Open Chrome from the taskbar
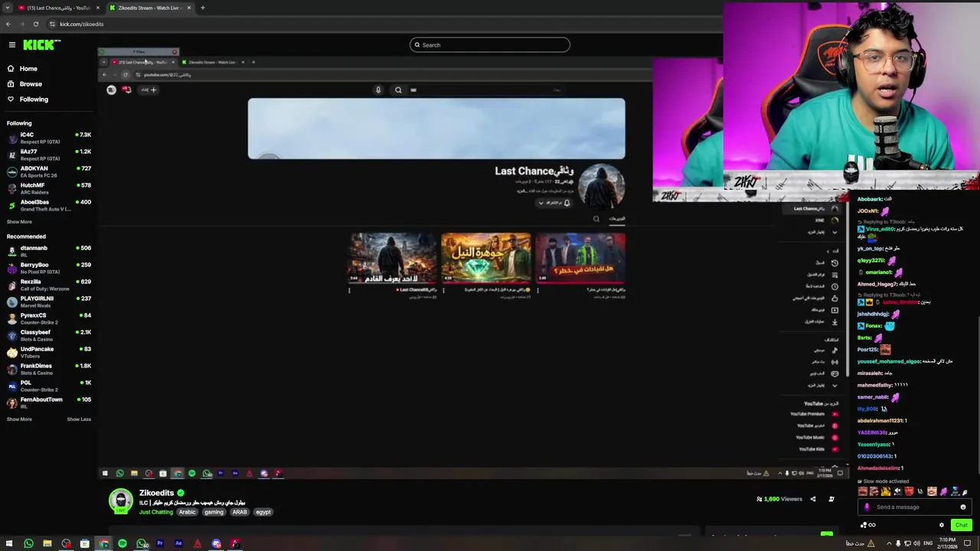The width and height of the screenshot is (980, 551). point(103,544)
